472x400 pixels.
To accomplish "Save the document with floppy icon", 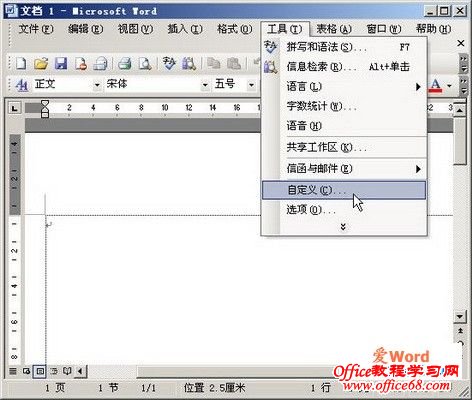I will point(61,63).
